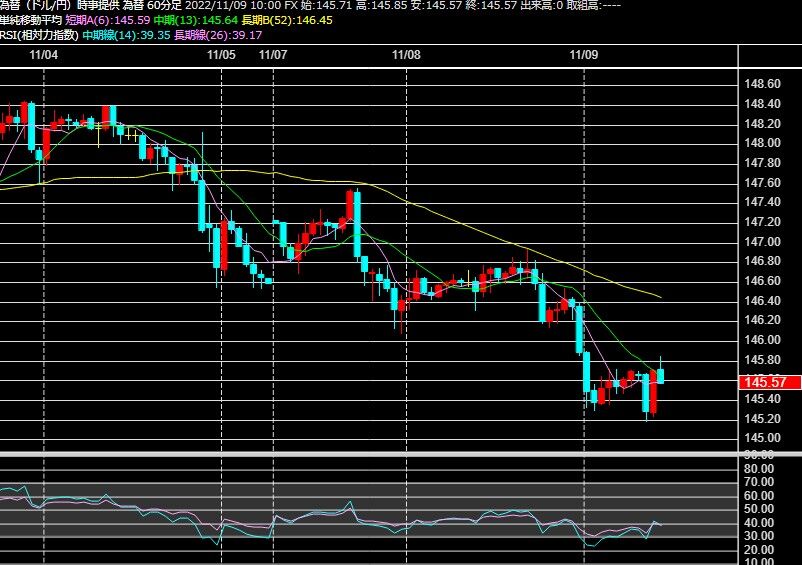
Task: Click the 中期線(14):39.35 RSI label
Action: click(x=126, y=35)
